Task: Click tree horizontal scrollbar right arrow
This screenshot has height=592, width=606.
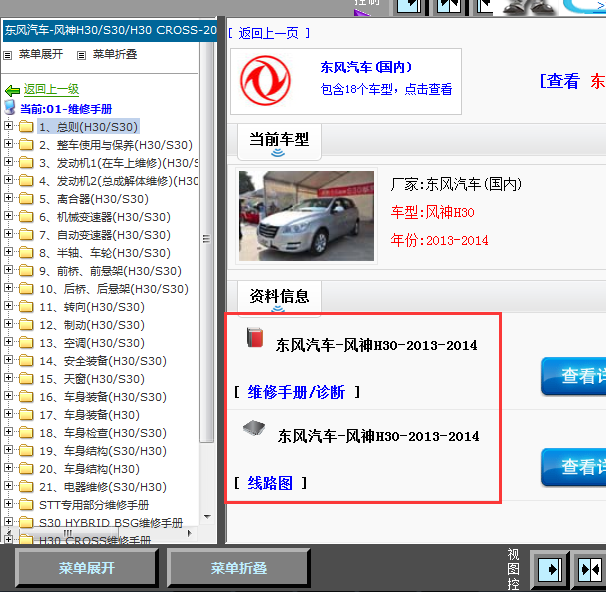Action: click(189, 533)
